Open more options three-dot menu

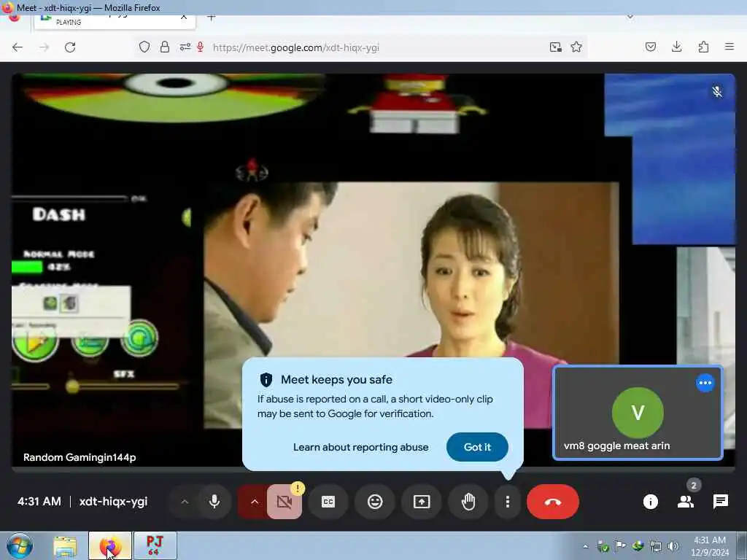pyautogui.click(x=508, y=502)
